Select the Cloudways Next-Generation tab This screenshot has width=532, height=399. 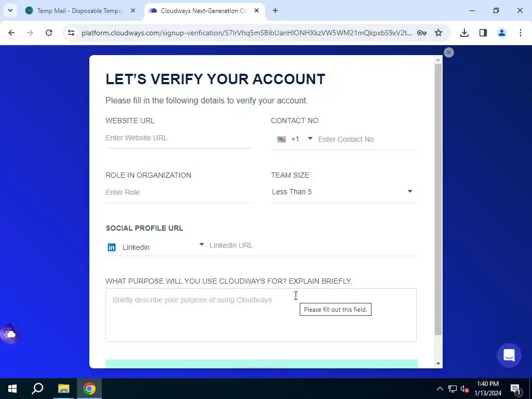coord(204,11)
